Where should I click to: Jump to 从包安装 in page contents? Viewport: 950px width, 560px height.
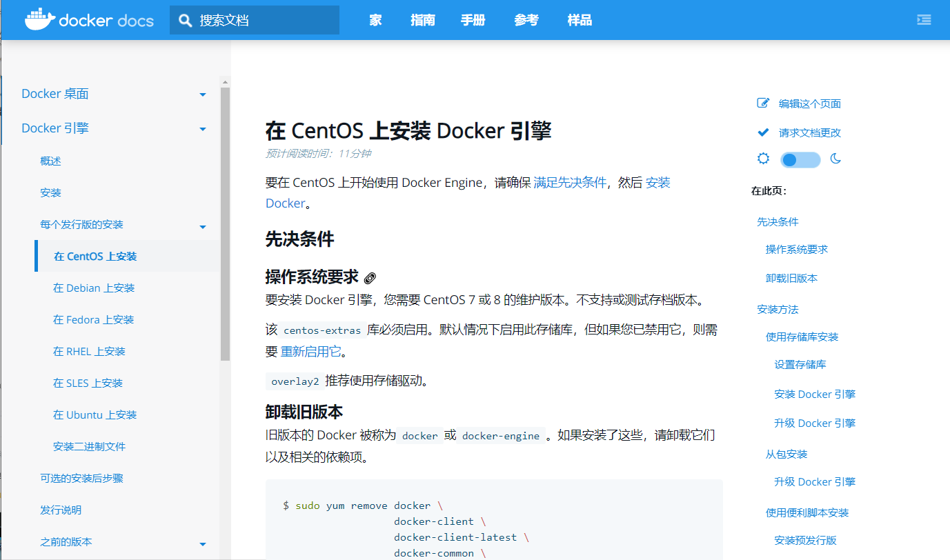786,454
